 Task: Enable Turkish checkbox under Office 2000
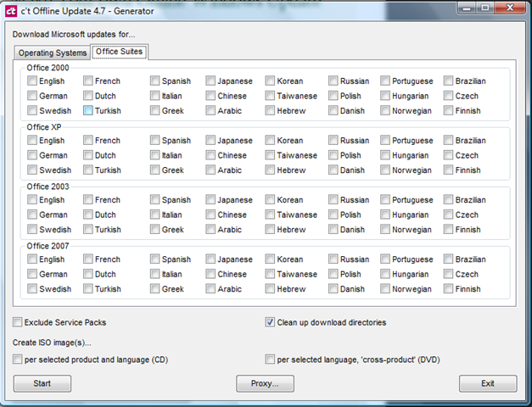(x=88, y=111)
